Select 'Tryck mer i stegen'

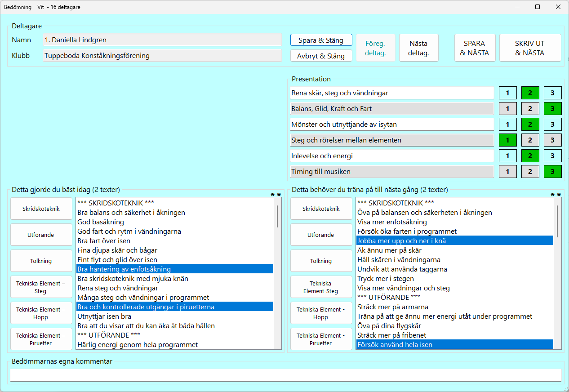pyautogui.click(x=455, y=278)
